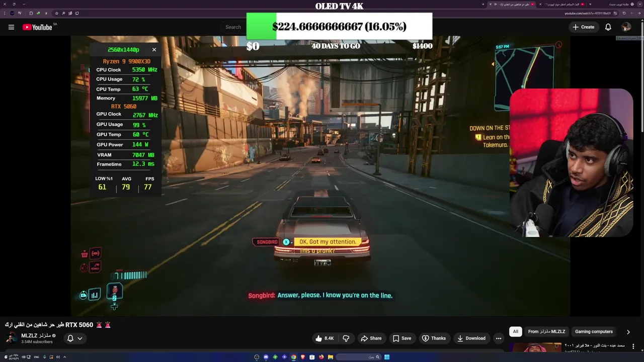Screen dimensions: 644x362
Task: Like the video with 8.4K thumbs up
Action: pos(325,338)
